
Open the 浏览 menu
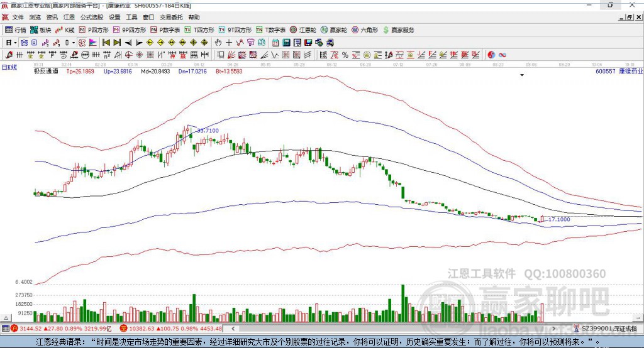(35, 17)
